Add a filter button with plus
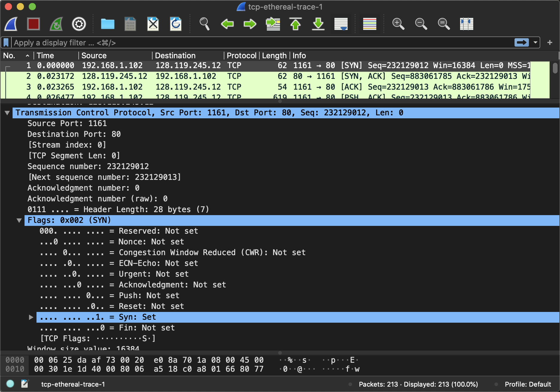This screenshot has width=560, height=392. 550,43
